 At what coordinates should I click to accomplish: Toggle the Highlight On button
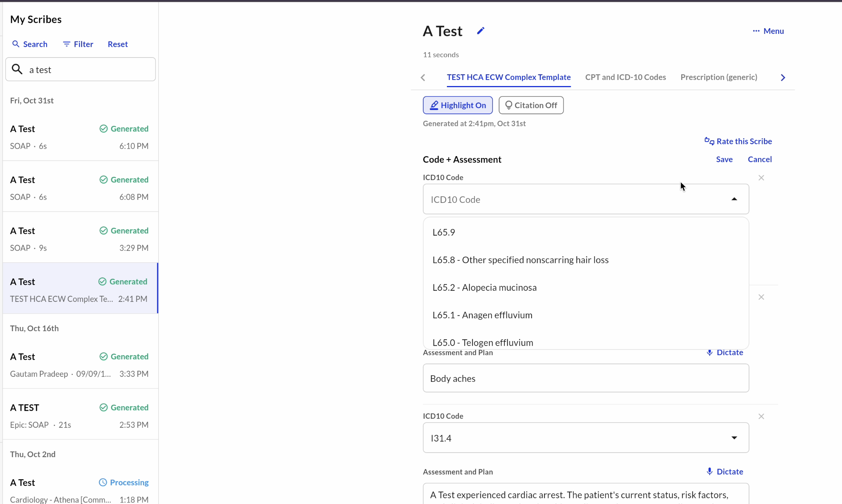tap(457, 105)
